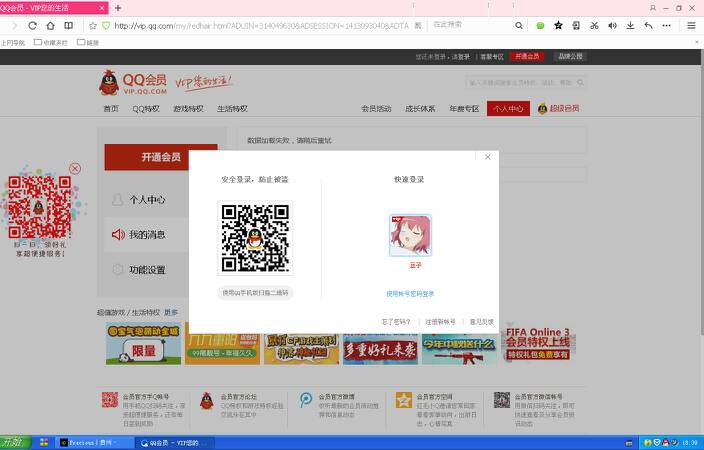Open the 成长体系 nav item

tap(420, 109)
